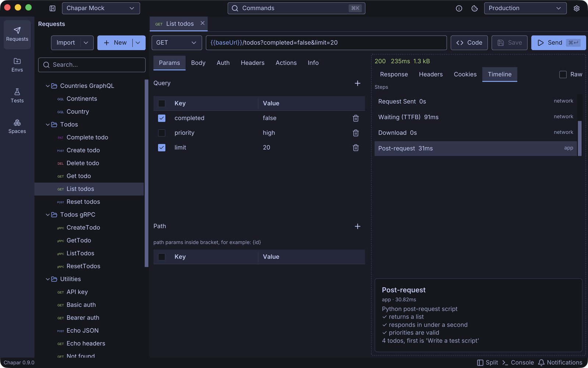
Task: Click the Code button
Action: point(469,43)
